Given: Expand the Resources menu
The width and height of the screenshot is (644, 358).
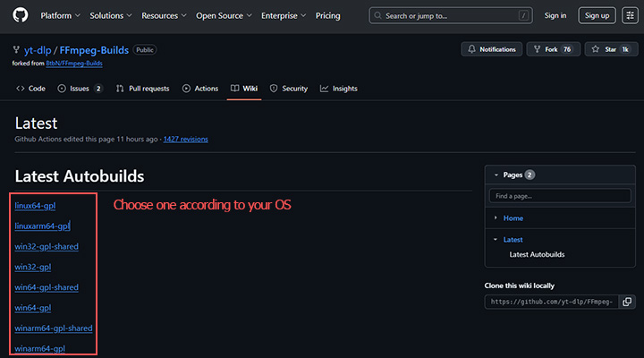Looking at the screenshot, I should pos(164,15).
